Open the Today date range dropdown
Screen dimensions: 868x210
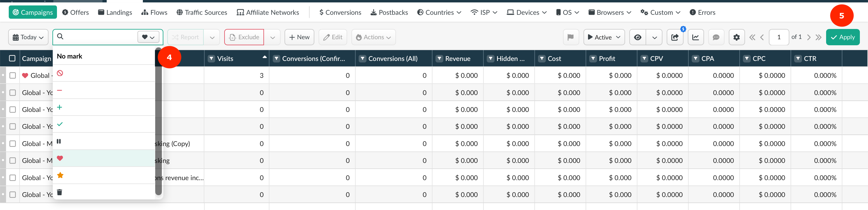pyautogui.click(x=28, y=37)
